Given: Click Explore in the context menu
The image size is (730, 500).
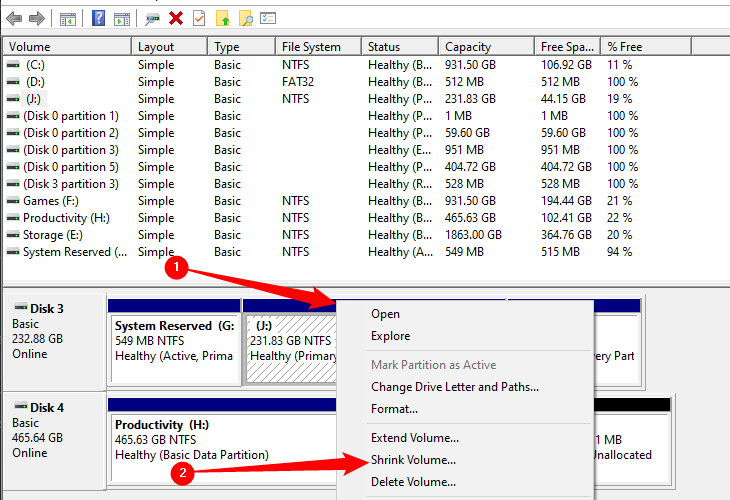Looking at the screenshot, I should tap(390, 336).
